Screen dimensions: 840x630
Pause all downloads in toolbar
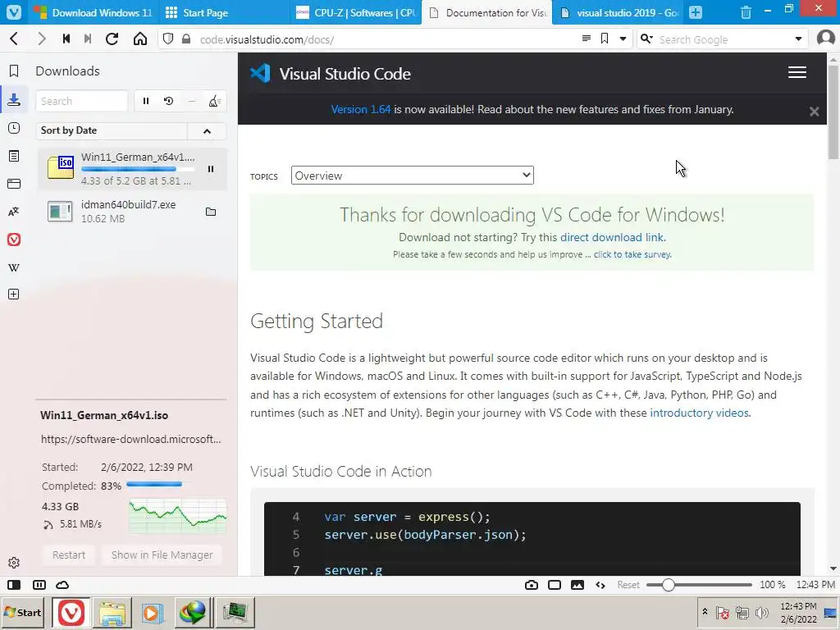[x=146, y=101]
